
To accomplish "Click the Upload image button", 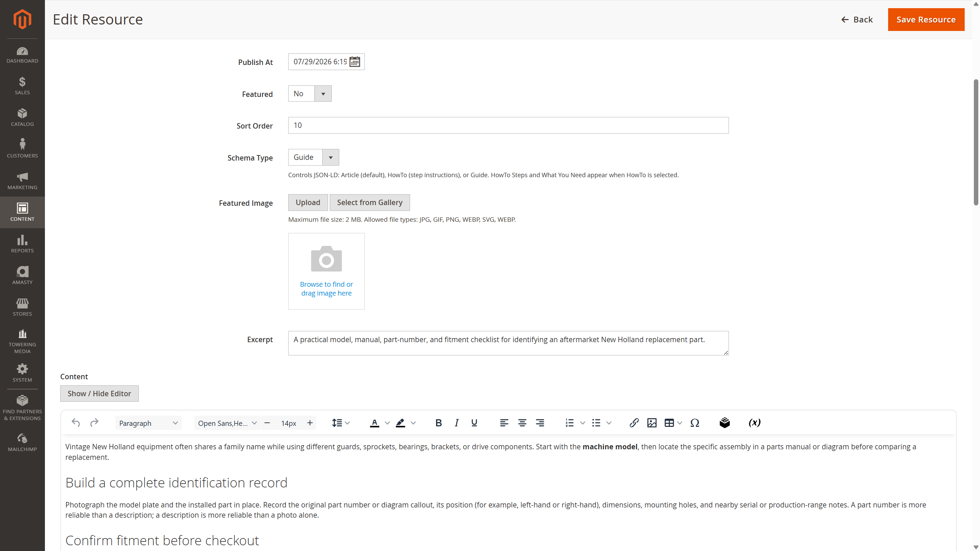I will click(308, 202).
